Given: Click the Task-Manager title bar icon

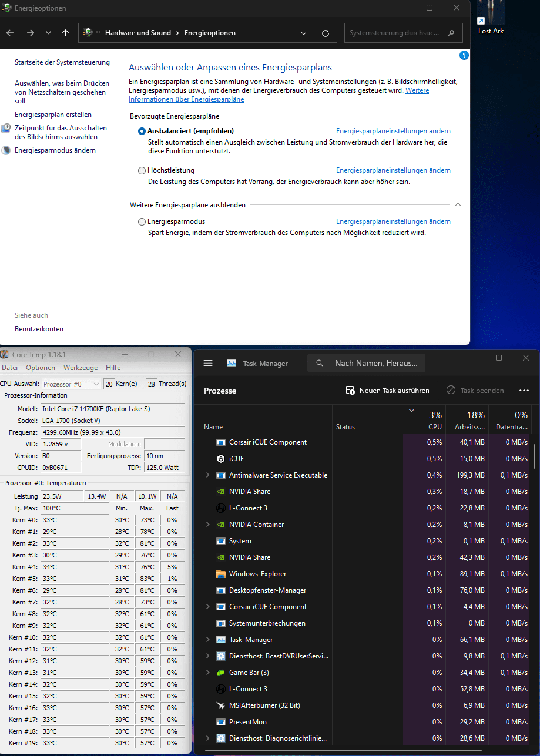Looking at the screenshot, I should (x=232, y=363).
